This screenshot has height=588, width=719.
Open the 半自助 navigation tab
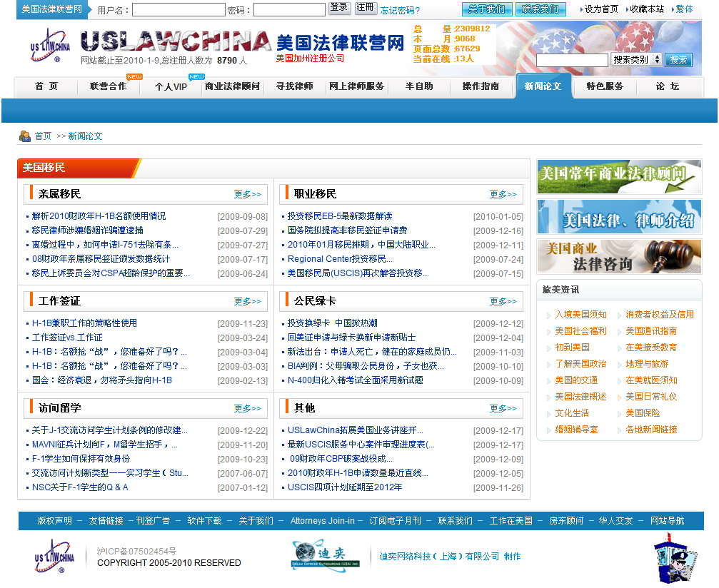coord(419,86)
